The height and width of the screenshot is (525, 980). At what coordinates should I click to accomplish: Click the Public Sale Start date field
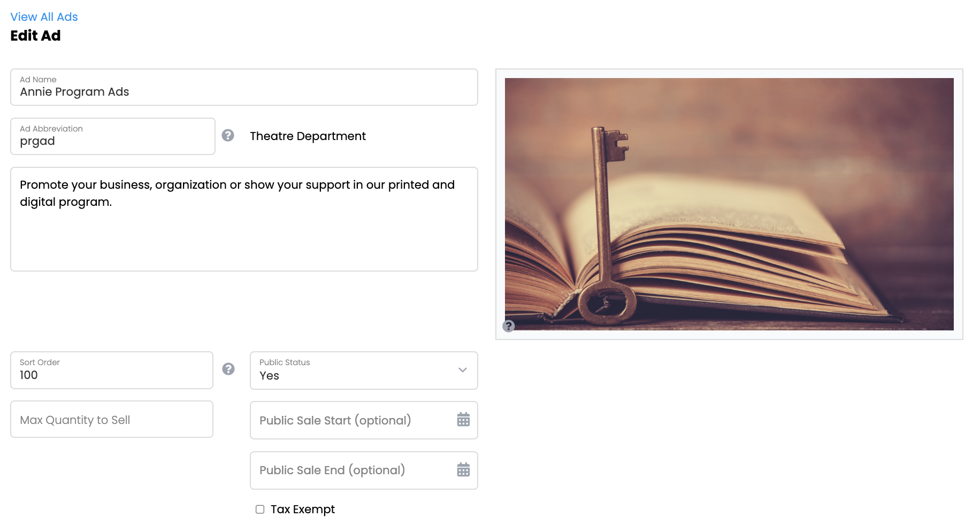pyautogui.click(x=350, y=420)
